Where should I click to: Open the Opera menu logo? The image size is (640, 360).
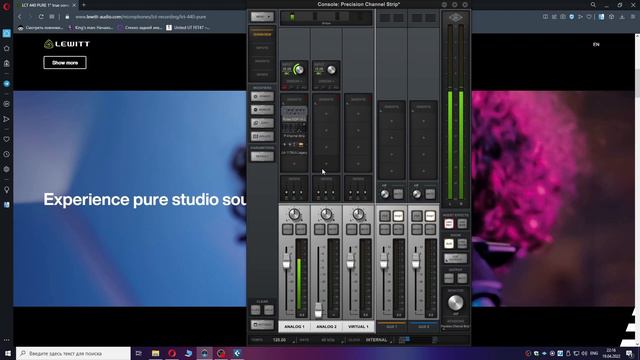click(x=7, y=7)
